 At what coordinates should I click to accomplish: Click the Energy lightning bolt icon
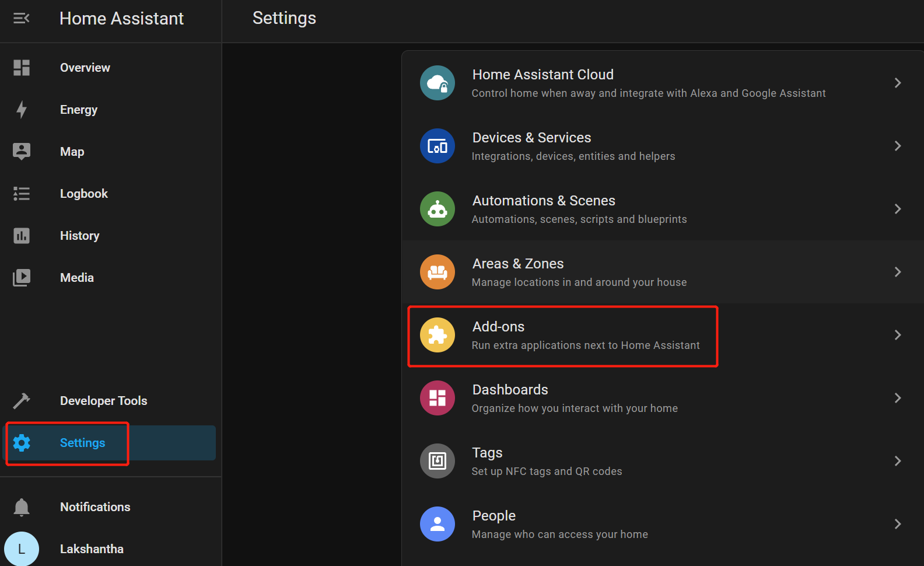[x=22, y=110]
